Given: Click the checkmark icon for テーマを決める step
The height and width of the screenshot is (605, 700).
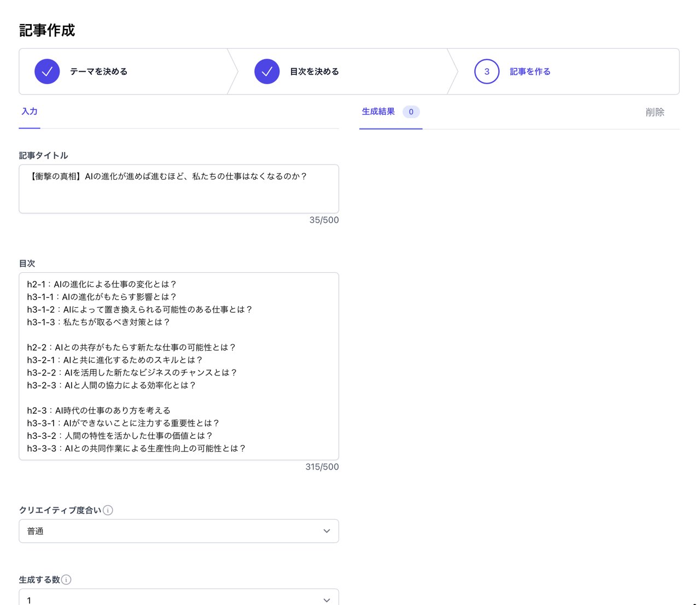Looking at the screenshot, I should point(47,72).
